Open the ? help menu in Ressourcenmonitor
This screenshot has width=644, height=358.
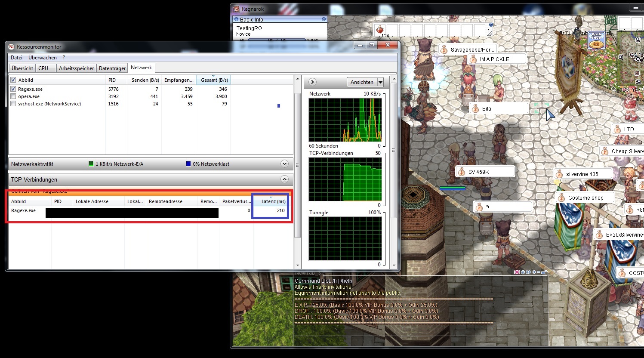pyautogui.click(x=64, y=58)
